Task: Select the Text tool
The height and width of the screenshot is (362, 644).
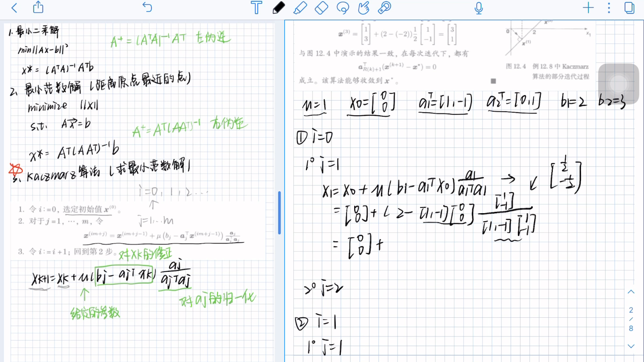Action: pyautogui.click(x=256, y=8)
